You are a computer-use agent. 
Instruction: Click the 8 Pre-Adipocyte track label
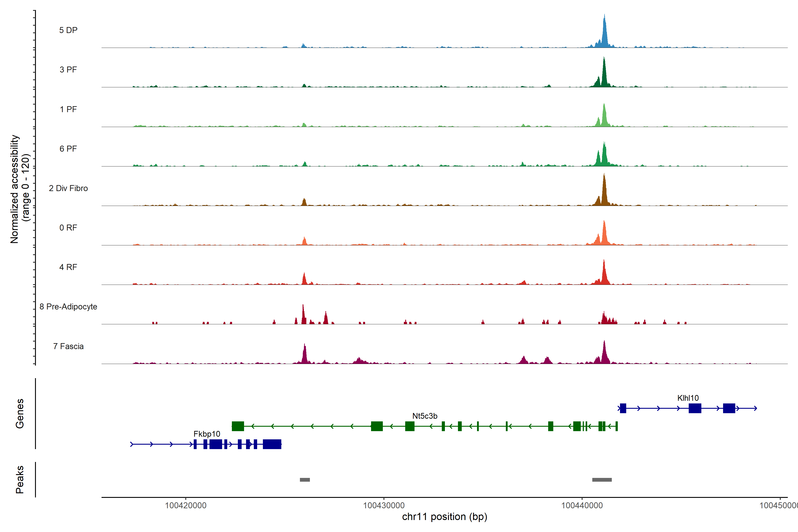68,307
